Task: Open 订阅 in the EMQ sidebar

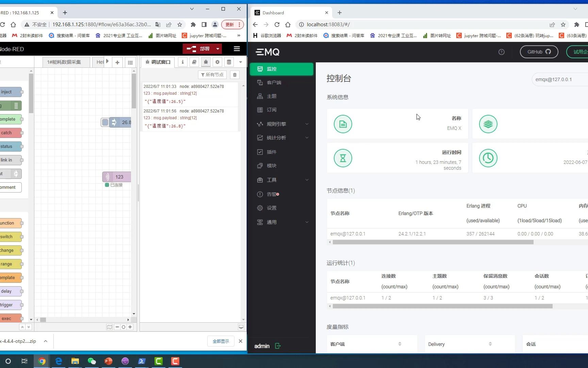Action: (281, 110)
